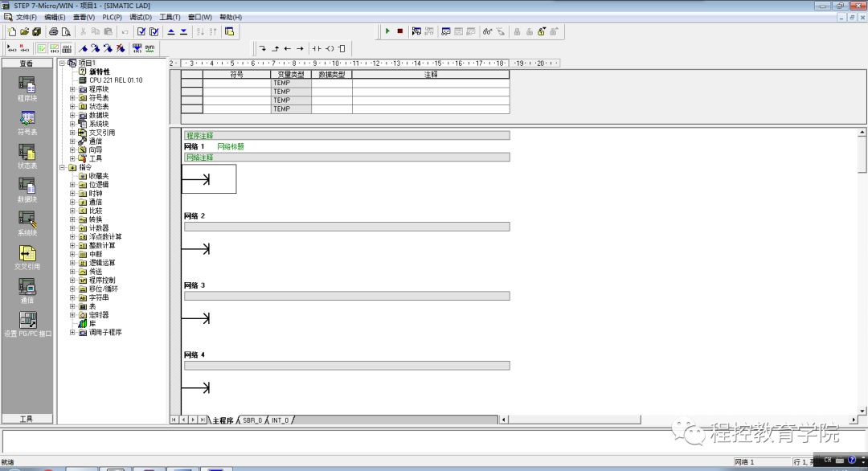Screen dimensions: 868x471
Task: Open 系统块 in the navigation bar
Action: pos(27,223)
